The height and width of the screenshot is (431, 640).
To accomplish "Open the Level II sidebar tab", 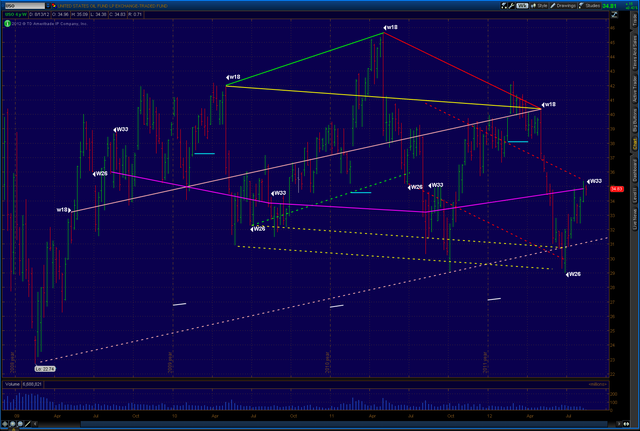I will (635, 197).
